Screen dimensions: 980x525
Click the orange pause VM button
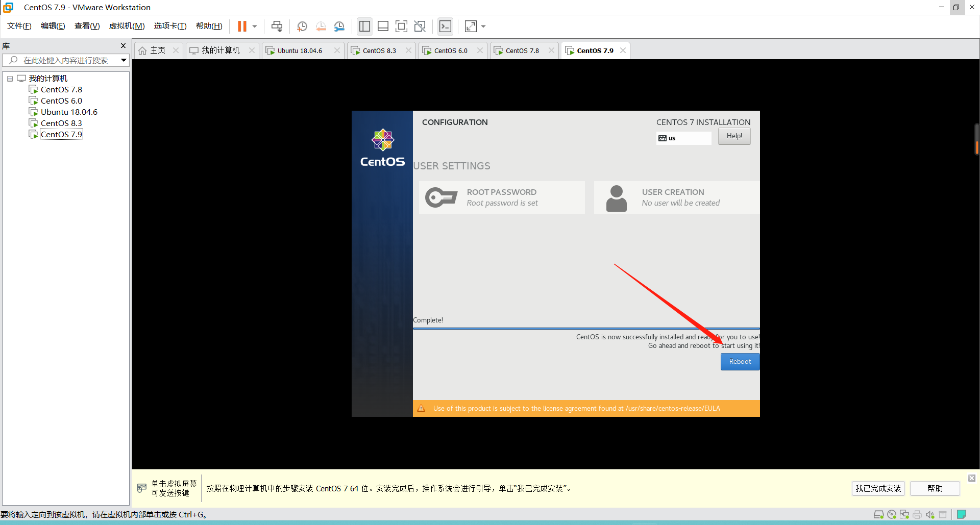tap(242, 26)
